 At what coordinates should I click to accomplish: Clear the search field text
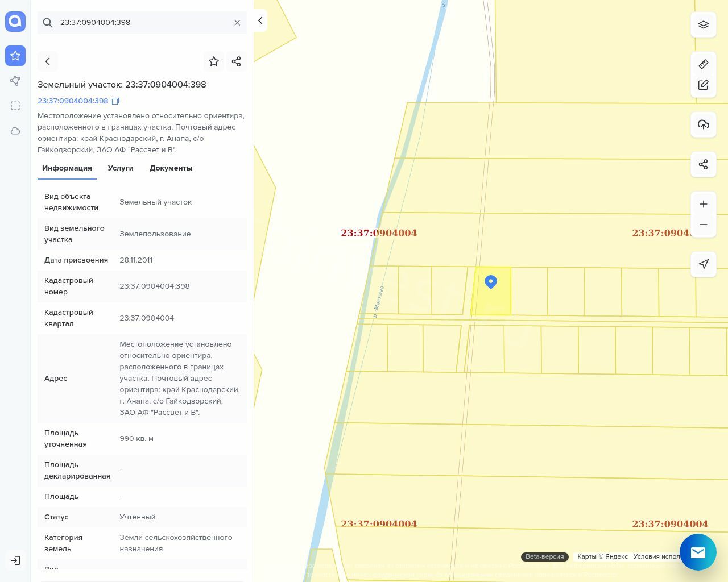(x=237, y=23)
